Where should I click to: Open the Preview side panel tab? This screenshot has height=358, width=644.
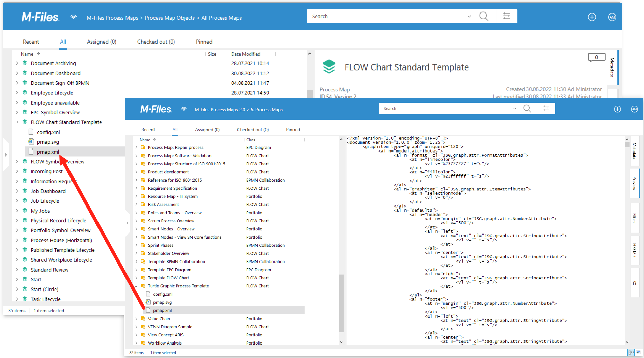pyautogui.click(x=634, y=183)
